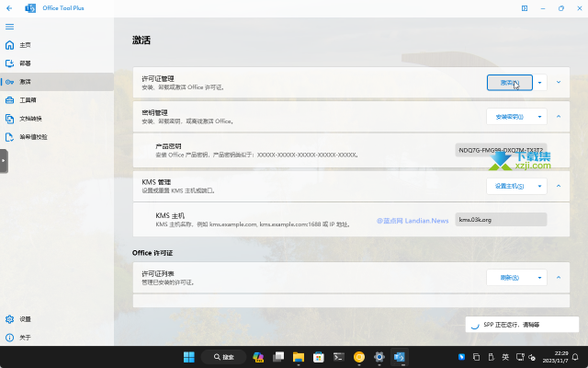Click the KMS host input field kms.03k.org

coord(501,220)
